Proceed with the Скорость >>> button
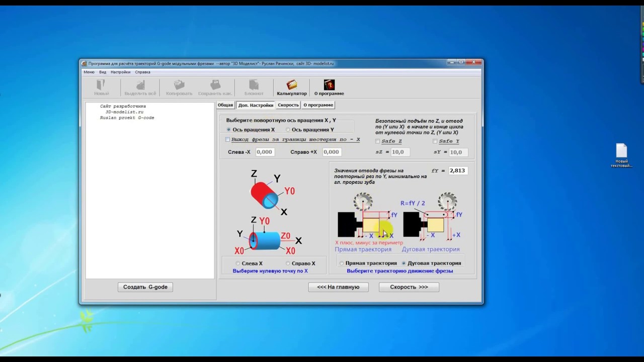 pos(409,287)
